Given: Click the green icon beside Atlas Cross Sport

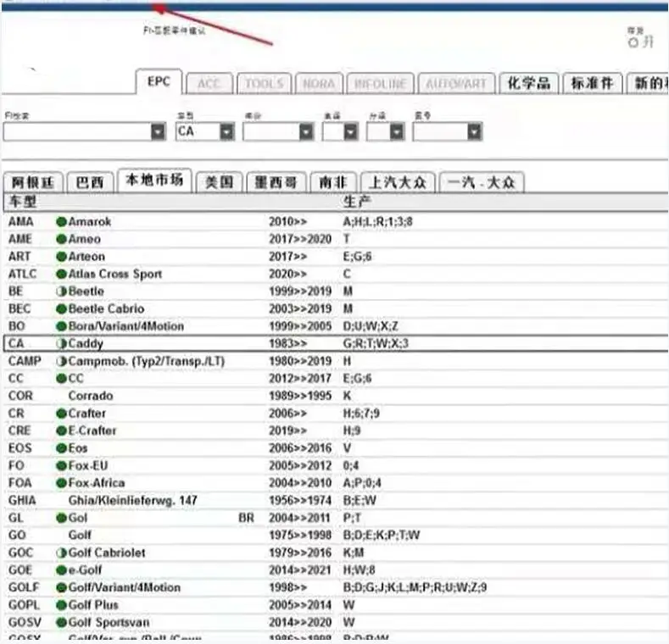Looking at the screenshot, I should (61, 275).
